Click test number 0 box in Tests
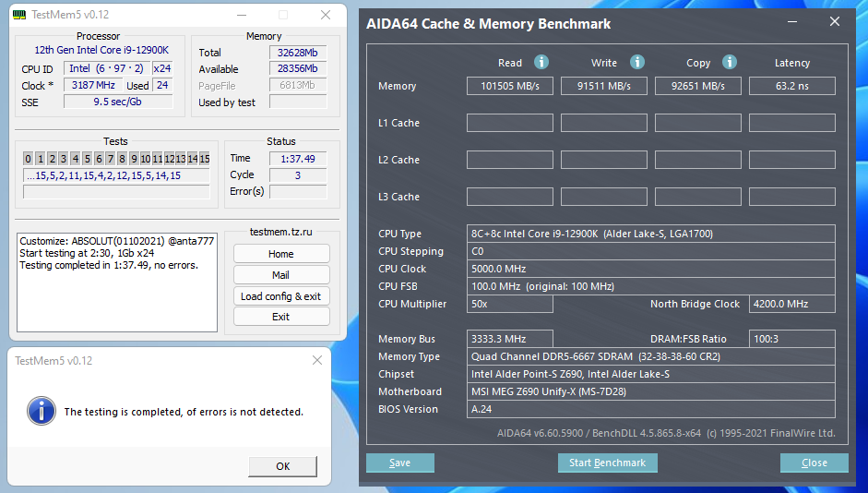Image resolution: width=868 pixels, height=493 pixels. tap(29, 159)
